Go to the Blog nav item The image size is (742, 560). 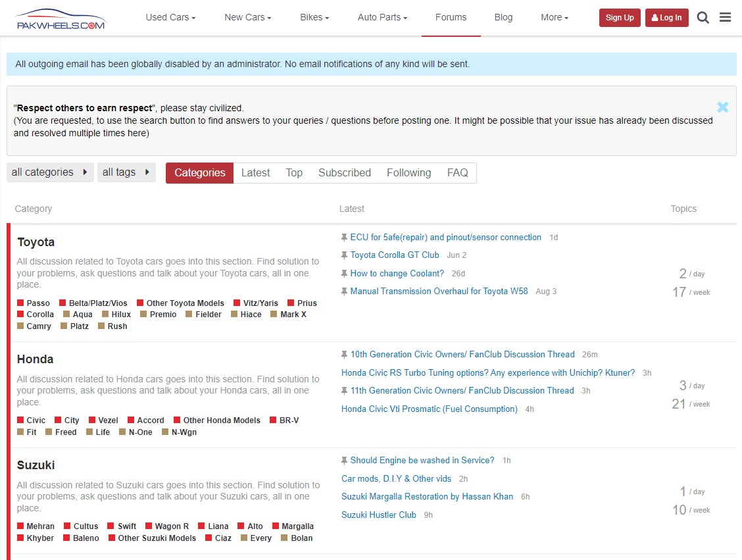[x=503, y=18]
